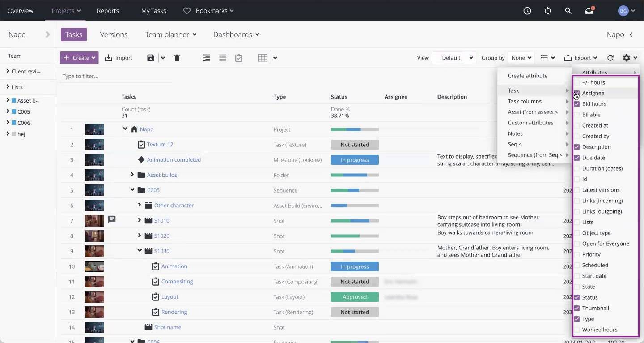Uncheck the Description attribute
The height and width of the screenshot is (343, 644).
click(577, 147)
